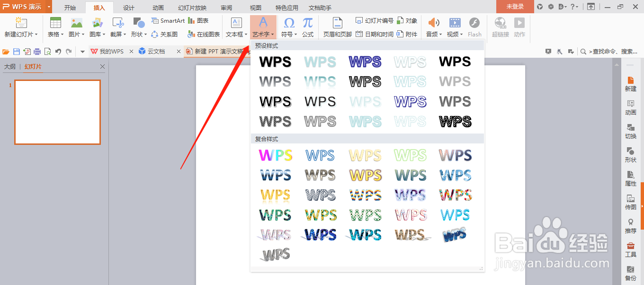Click the 对象 object button
644x285 pixels.
coord(407,21)
